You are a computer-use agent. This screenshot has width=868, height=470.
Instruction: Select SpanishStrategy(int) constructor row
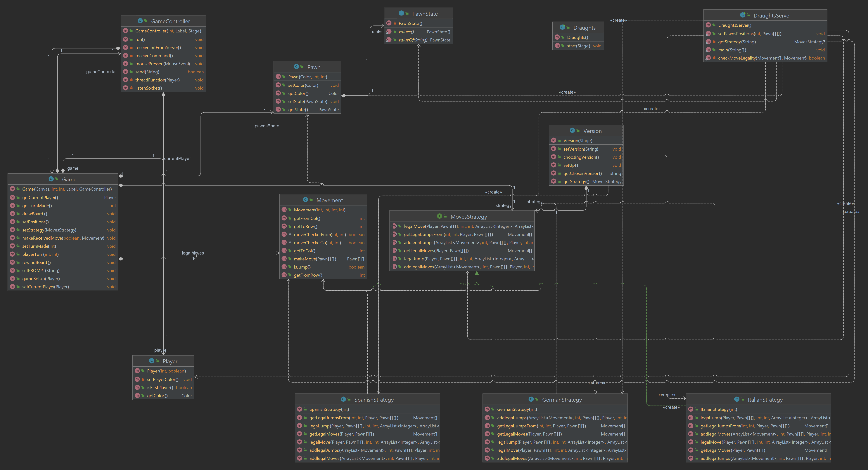pos(367,409)
